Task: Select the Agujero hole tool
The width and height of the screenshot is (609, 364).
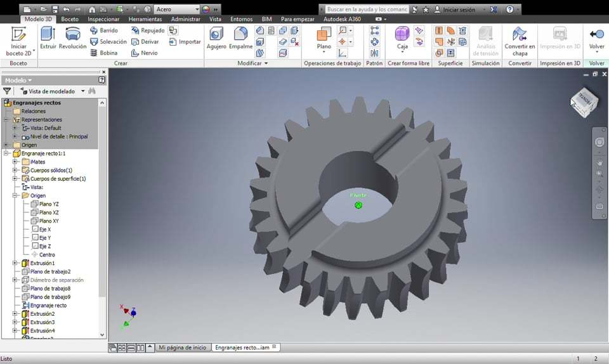Action: pyautogui.click(x=216, y=38)
